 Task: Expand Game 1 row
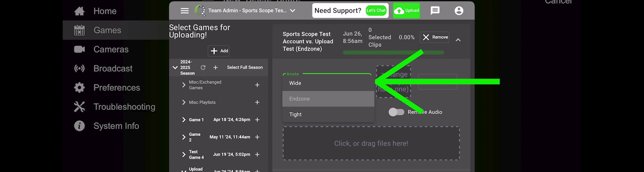click(183, 120)
